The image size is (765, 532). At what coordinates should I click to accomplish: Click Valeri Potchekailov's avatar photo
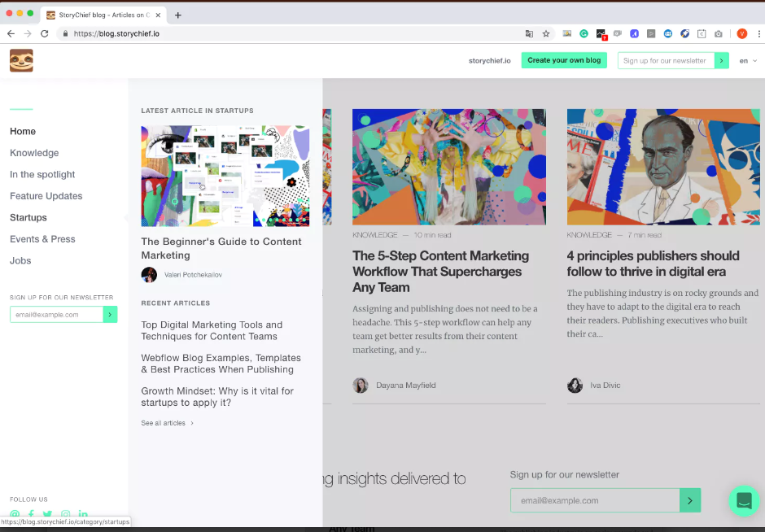tap(149, 274)
